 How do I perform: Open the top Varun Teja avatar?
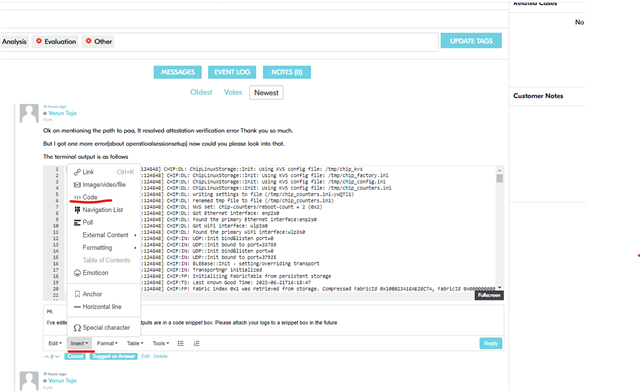click(29, 113)
